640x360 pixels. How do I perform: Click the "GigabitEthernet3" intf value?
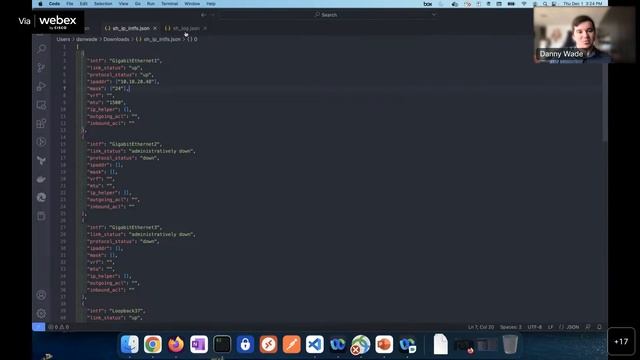[135, 227]
